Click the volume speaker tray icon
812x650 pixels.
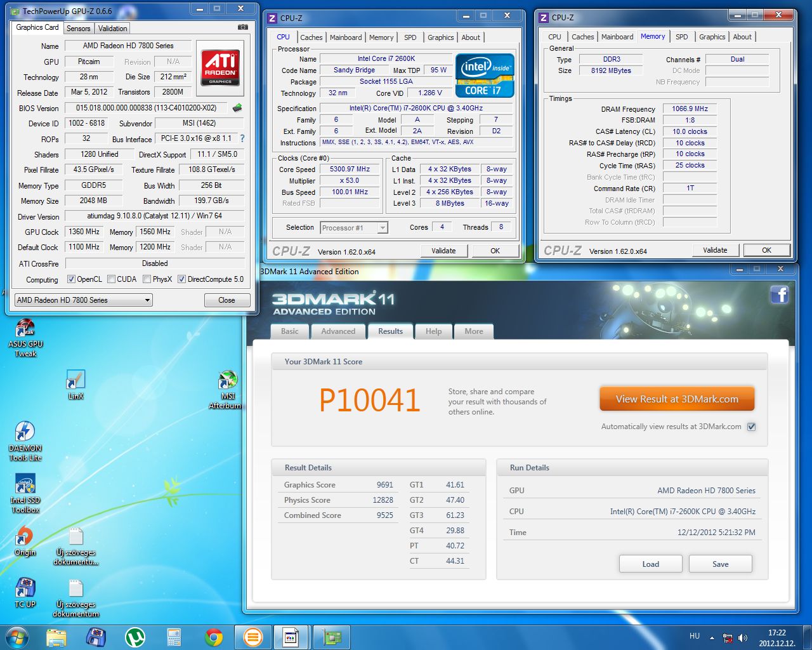pos(743,638)
